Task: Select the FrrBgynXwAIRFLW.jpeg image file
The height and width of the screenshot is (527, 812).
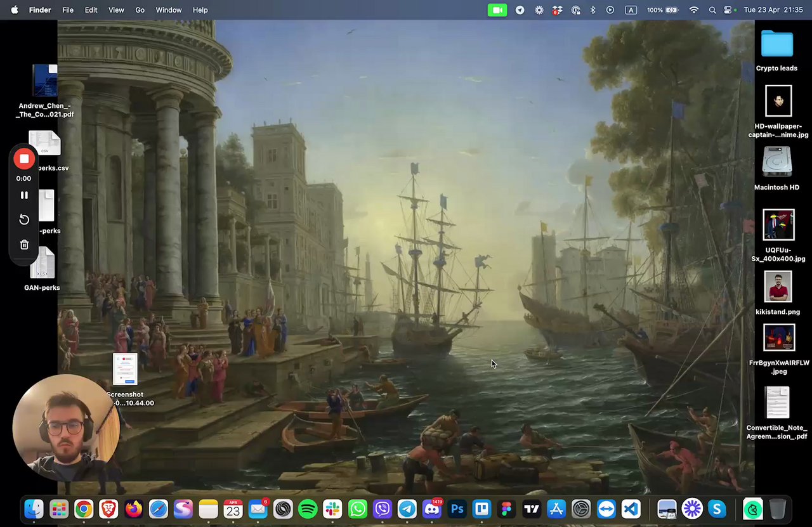Action: click(779, 337)
